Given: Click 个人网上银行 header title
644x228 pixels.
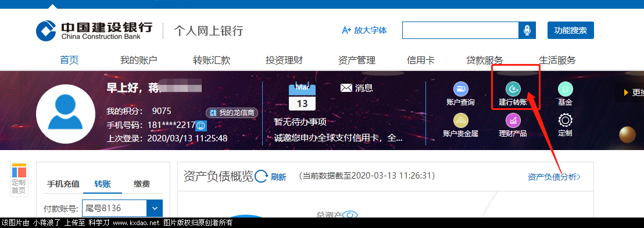Looking at the screenshot, I should click(x=208, y=31).
